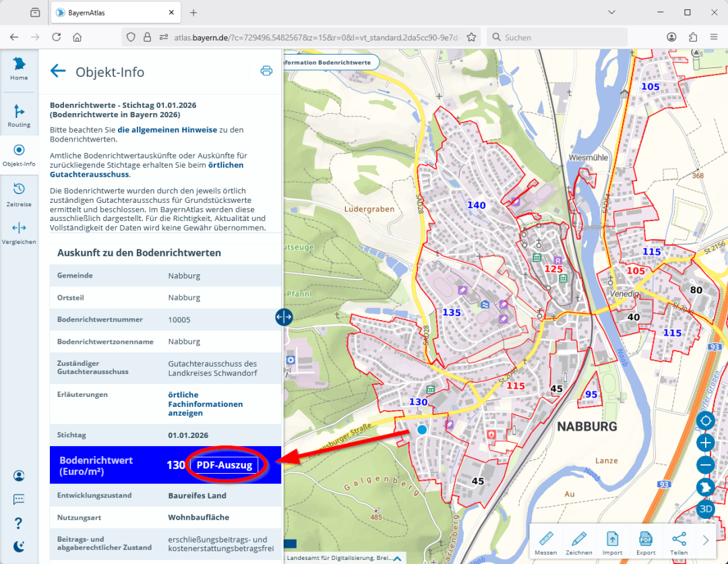
Task: Open the Home section in sidebar
Action: [19, 69]
